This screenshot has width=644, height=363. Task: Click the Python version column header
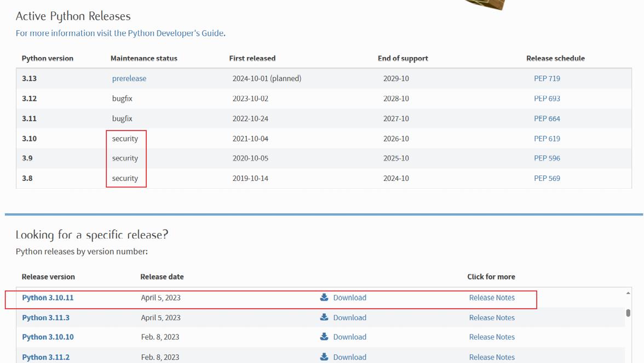pos(47,58)
